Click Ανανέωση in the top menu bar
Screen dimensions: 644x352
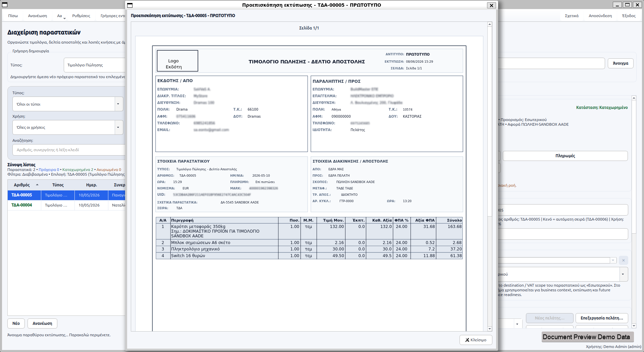point(38,16)
